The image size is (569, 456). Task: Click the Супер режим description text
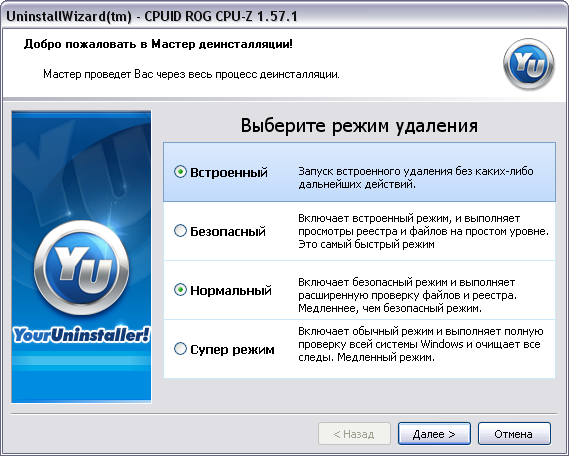coord(421,344)
